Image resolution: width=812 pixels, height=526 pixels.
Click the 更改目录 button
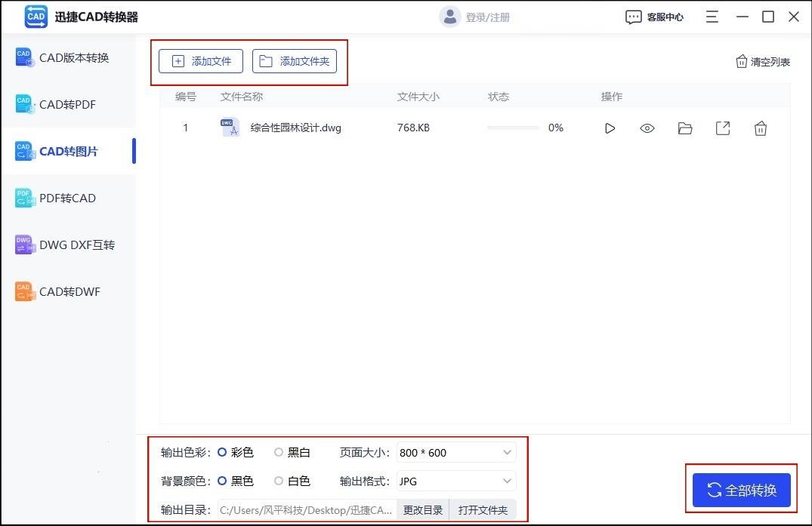pyautogui.click(x=423, y=510)
